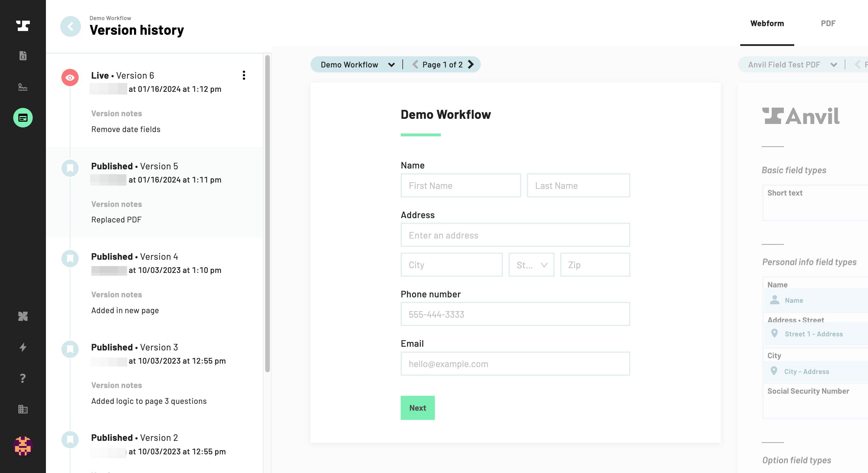
Task: Click the eye/live preview icon for Version 6
Action: 69,77
